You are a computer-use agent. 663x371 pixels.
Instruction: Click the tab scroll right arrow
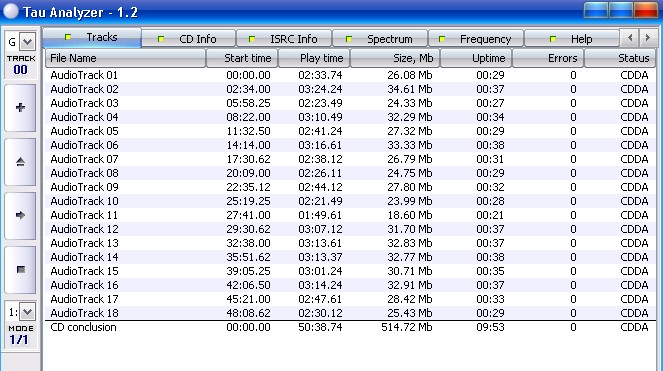(x=647, y=38)
